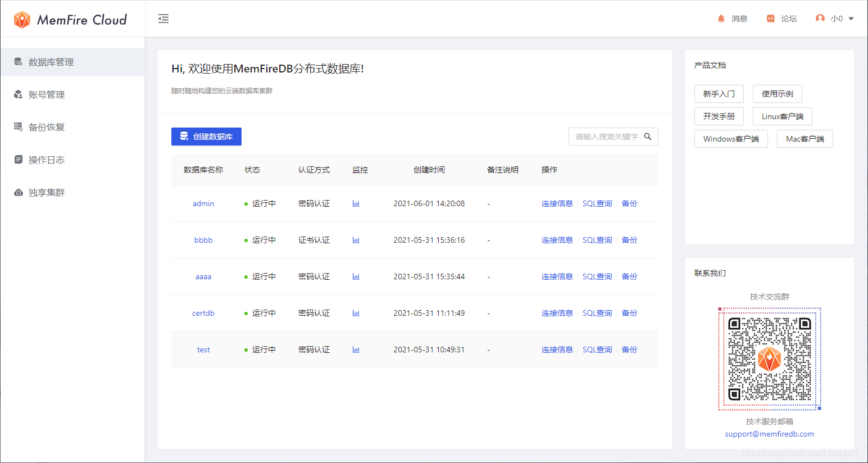
Task: Click SQL查询 for test database
Action: (597, 349)
